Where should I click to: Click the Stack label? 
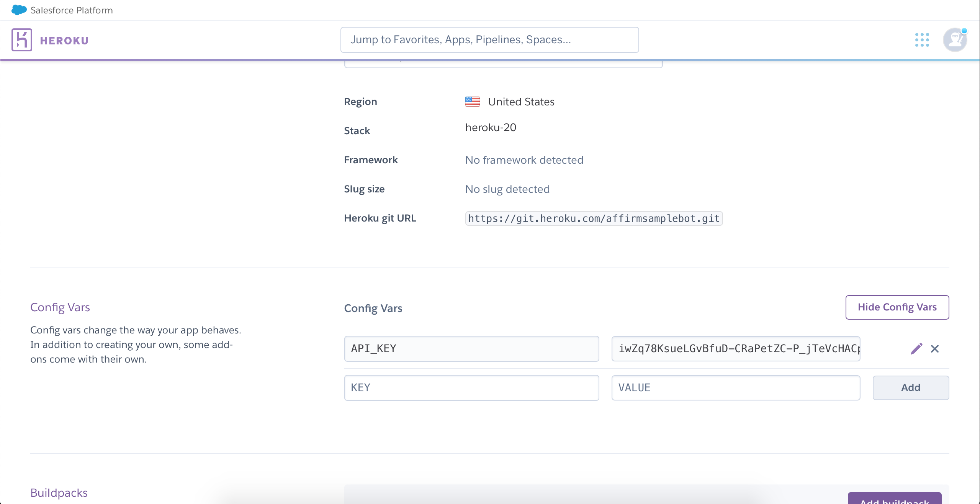tap(357, 131)
